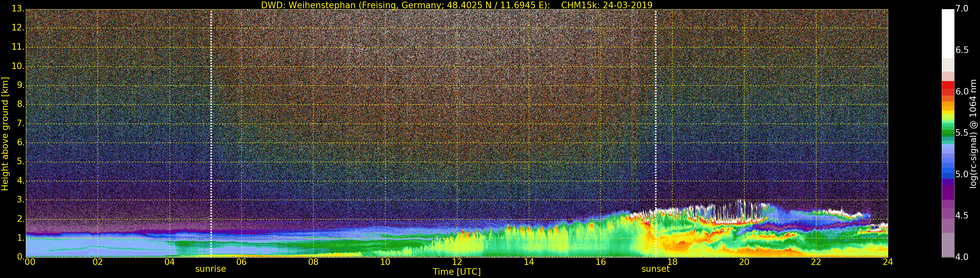980x278 pixels.
Task: Click the '8.' tick on the height axis
Action: [21, 104]
